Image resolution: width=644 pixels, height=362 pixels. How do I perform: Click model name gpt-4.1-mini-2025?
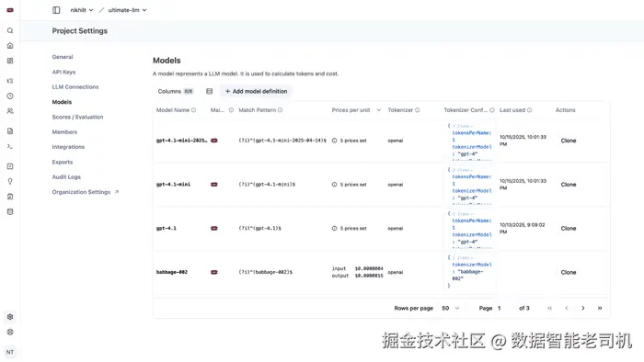181,141
